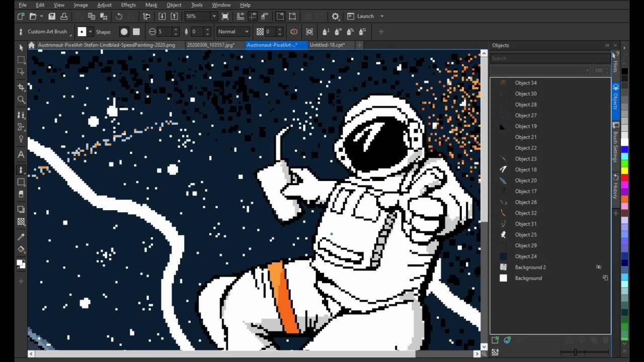Viewport: 644px width, 362px height.
Task: Collapse the Objects docker with arrows
Action: (x=607, y=45)
